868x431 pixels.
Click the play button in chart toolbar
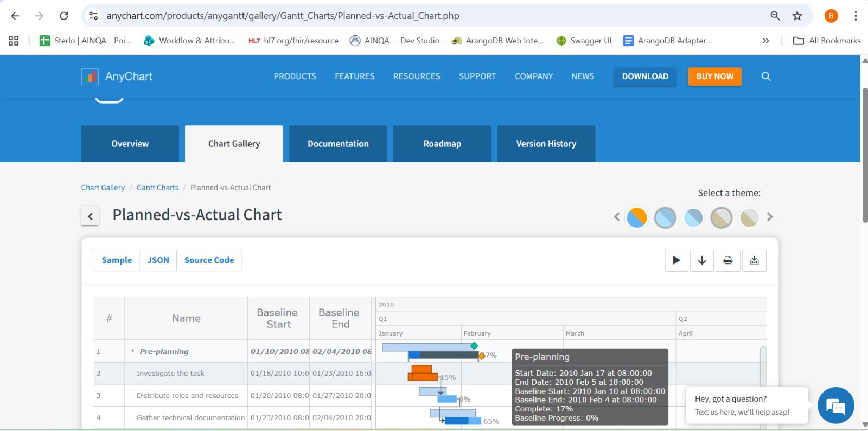(x=676, y=261)
